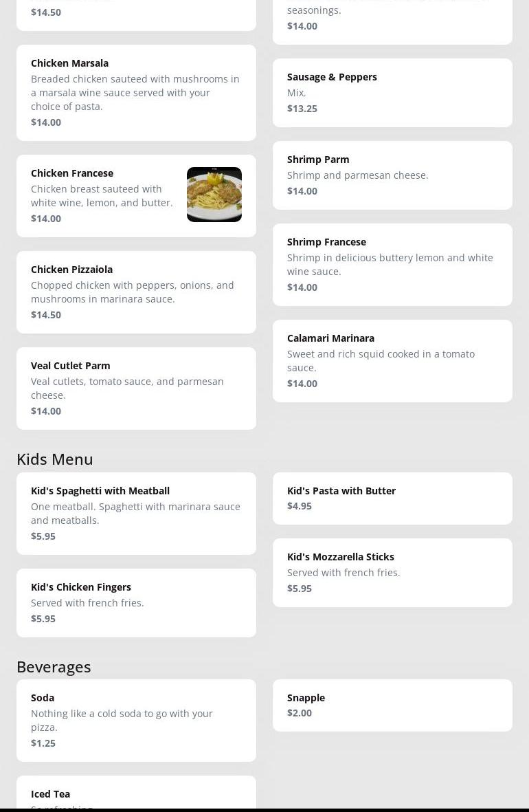Screen dimensions: 529x812
Task: Pick Kid's Spaghetti with Meatball
Action: pos(136,514)
